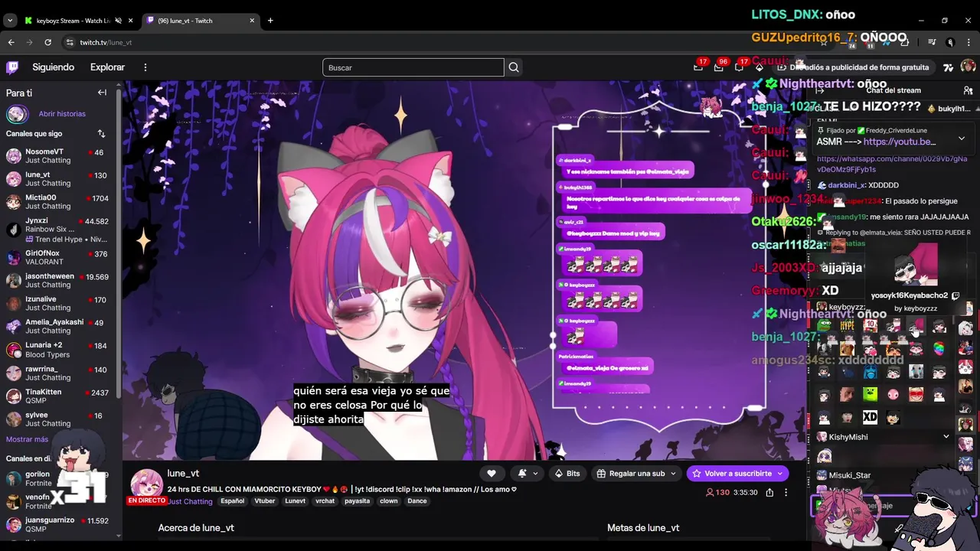Open Jynxzi channel in sidebar
980x551 pixels.
click(x=60, y=230)
